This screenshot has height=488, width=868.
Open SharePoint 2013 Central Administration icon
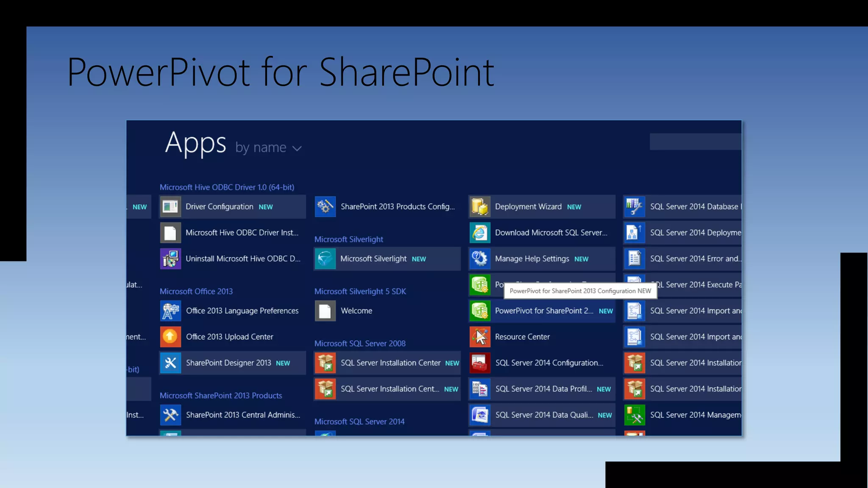coord(170,415)
